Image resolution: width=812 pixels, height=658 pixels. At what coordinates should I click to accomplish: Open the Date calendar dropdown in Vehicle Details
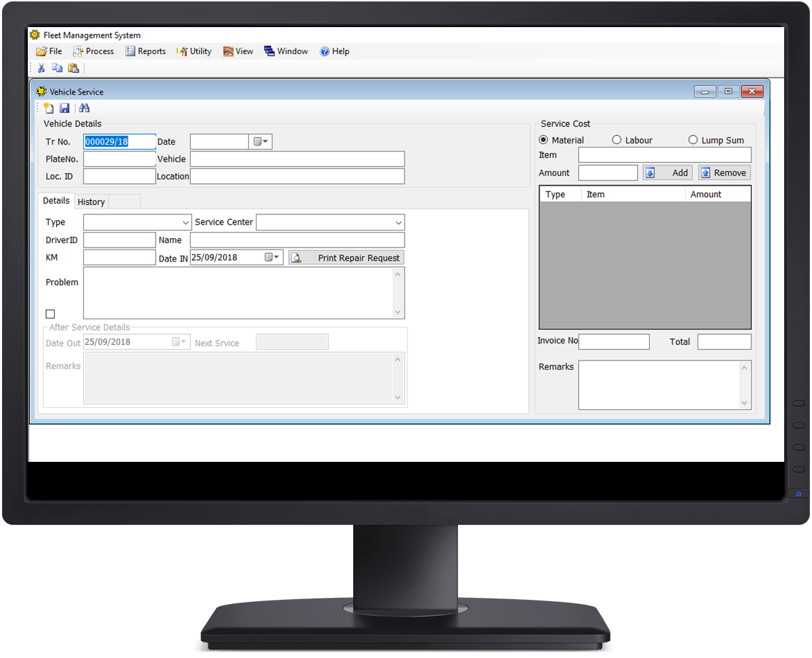261,142
